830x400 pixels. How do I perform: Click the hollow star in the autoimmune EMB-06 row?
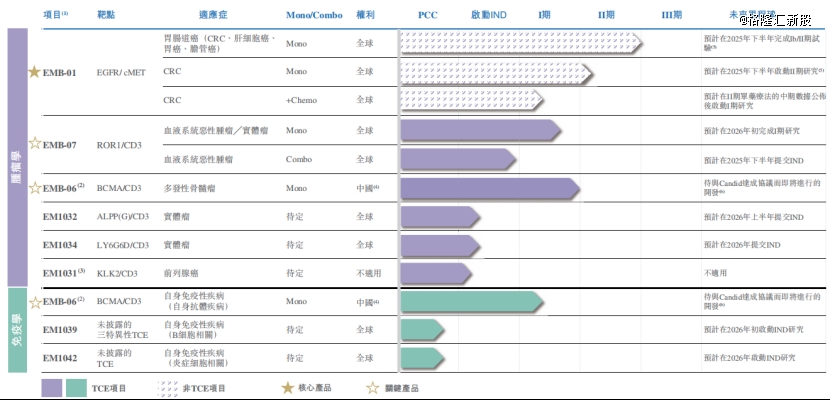point(35,303)
